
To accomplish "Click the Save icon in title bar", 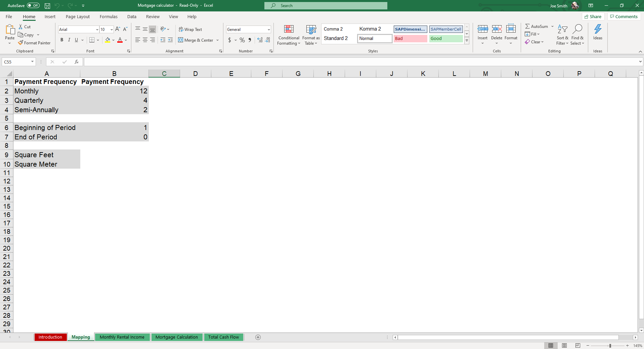I will click(x=47, y=6).
